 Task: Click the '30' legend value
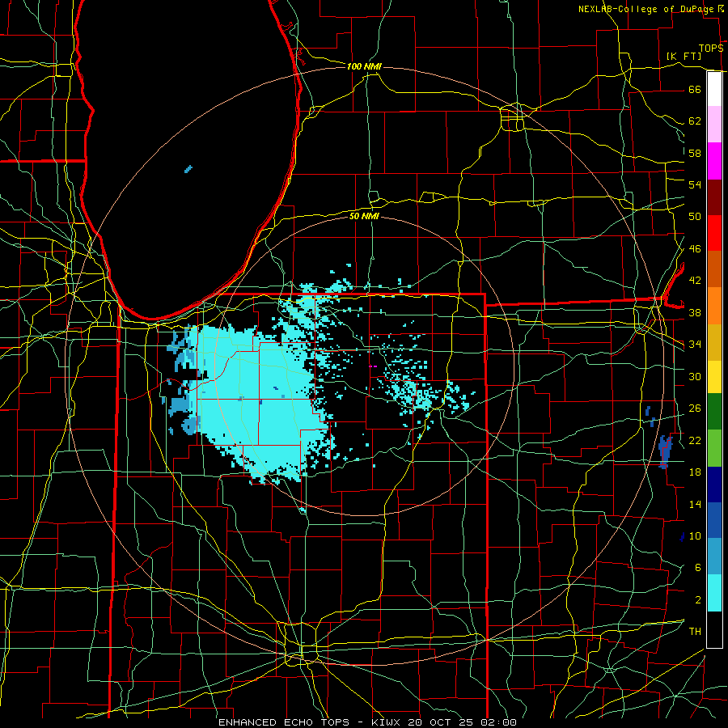(x=695, y=376)
